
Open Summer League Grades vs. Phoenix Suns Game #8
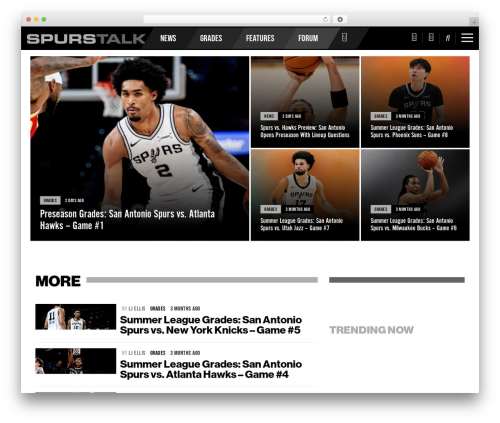(x=412, y=131)
